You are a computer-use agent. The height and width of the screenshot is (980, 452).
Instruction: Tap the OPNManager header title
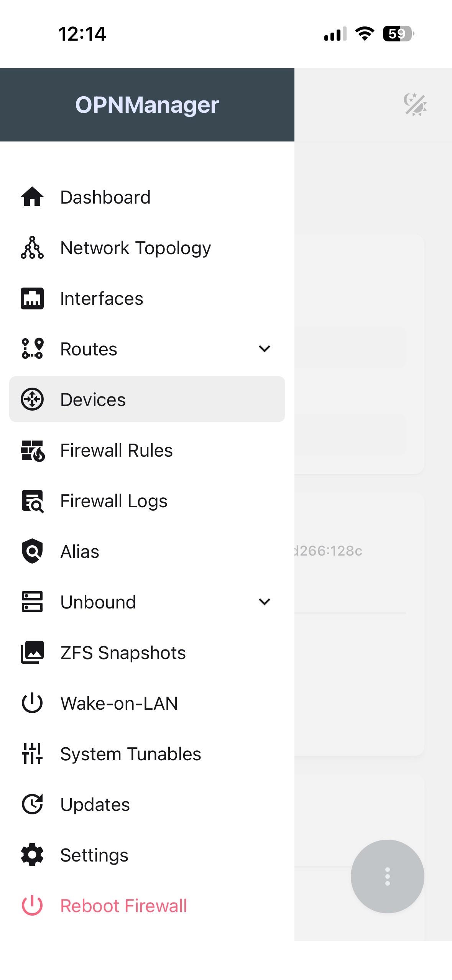147,105
